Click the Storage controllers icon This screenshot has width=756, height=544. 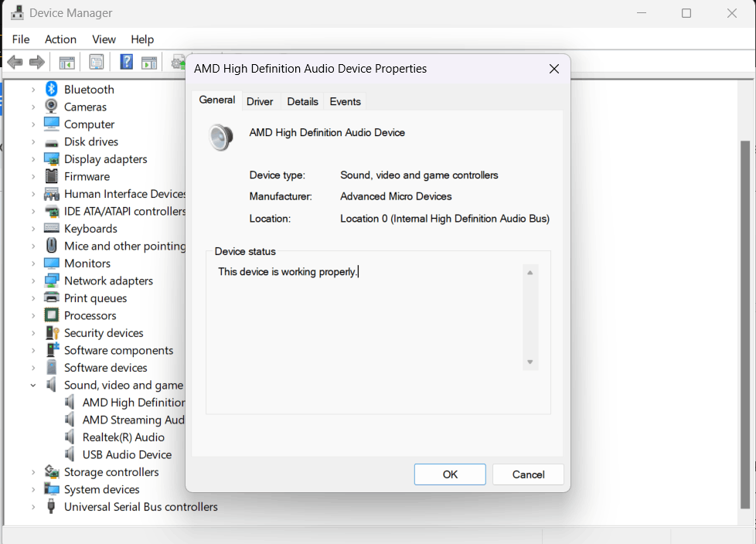point(51,471)
